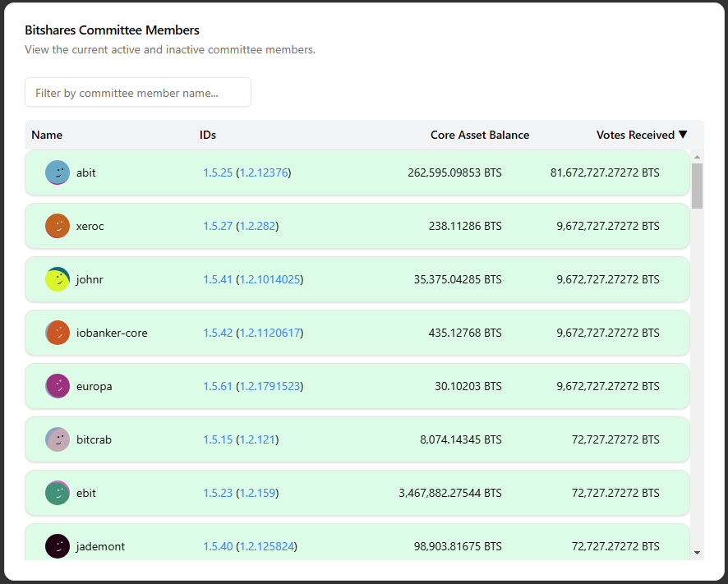Click the scrollbar up arrow

point(697,157)
